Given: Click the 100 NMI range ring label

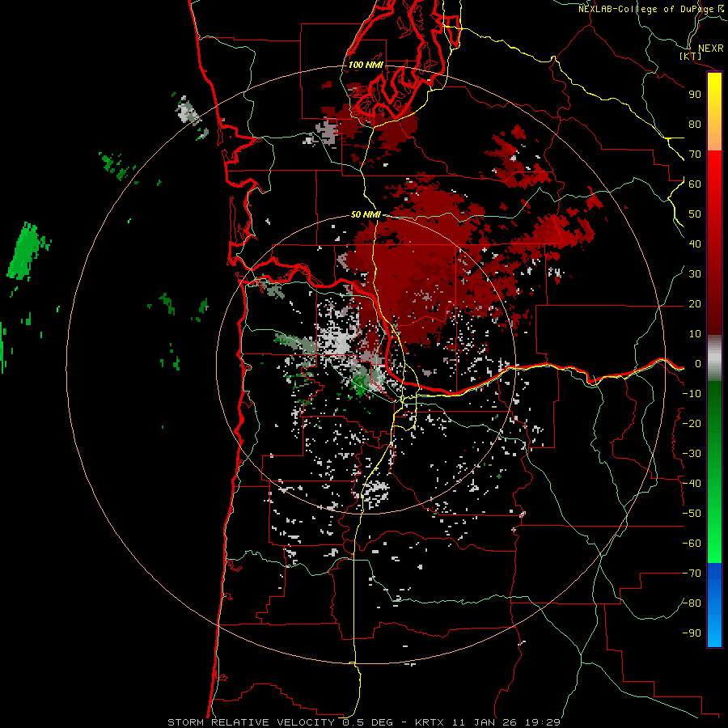Looking at the screenshot, I should click(x=366, y=65).
